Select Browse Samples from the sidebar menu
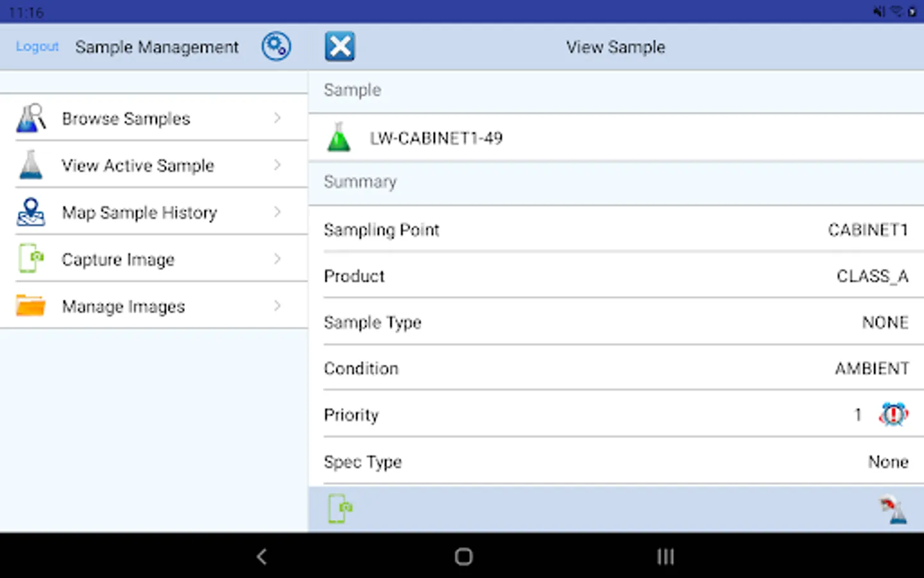Image resolution: width=924 pixels, height=578 pixels. [126, 118]
